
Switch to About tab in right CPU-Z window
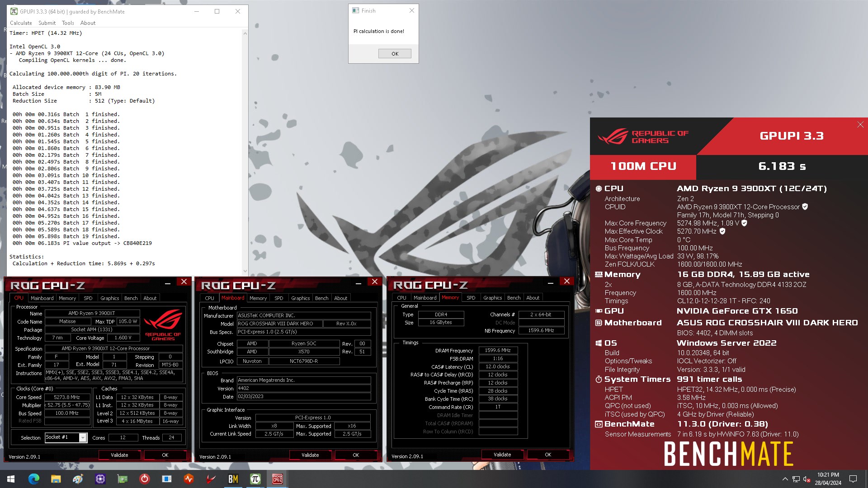pos(533,298)
